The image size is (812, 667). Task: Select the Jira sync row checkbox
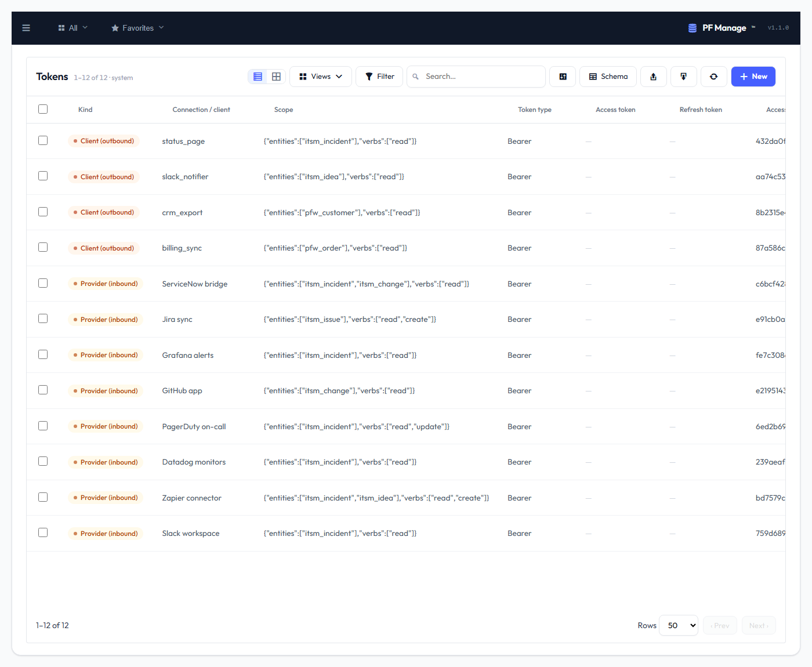coord(43,318)
